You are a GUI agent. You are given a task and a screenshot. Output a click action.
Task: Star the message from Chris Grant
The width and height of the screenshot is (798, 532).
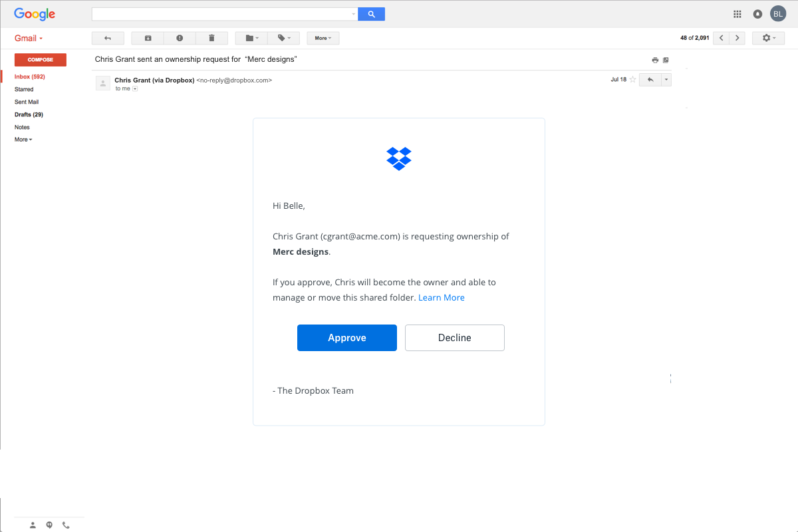point(632,80)
